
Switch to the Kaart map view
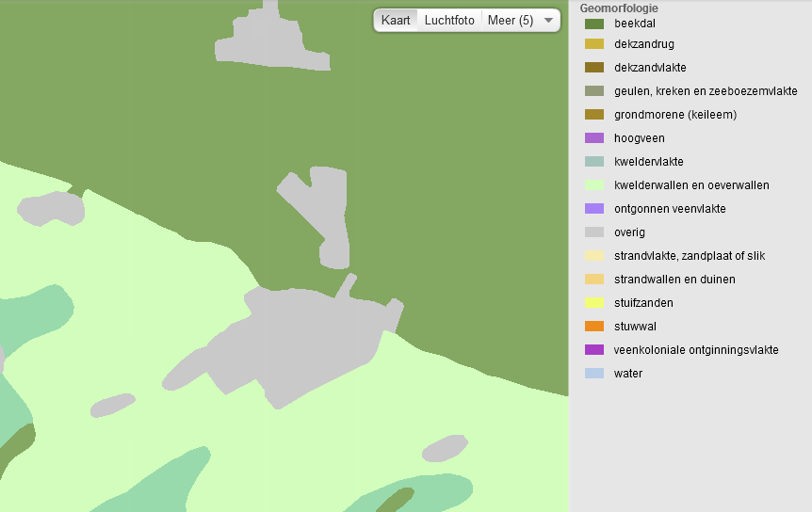click(396, 20)
